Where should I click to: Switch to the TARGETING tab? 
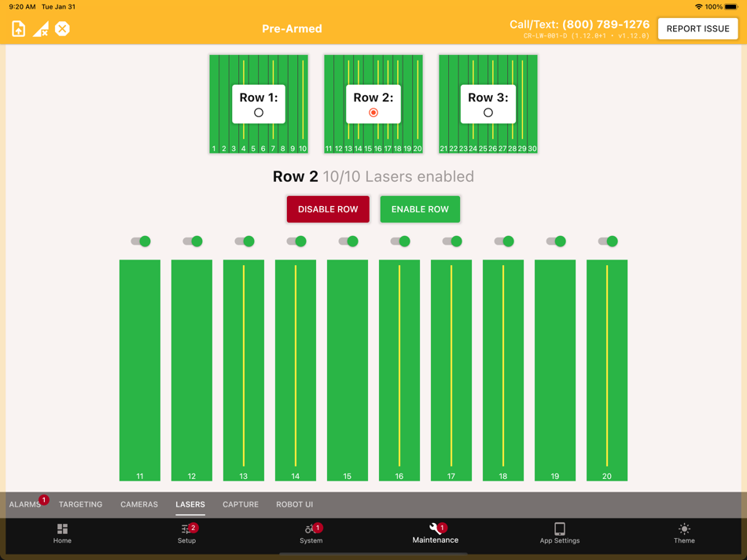pos(80,504)
